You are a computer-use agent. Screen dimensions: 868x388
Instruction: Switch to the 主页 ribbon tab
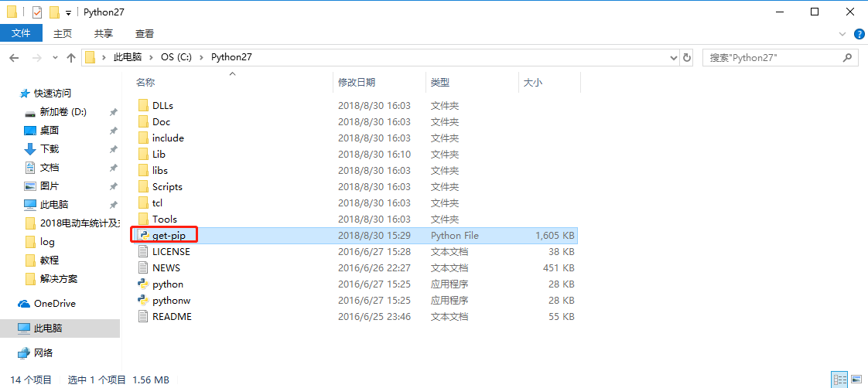(x=63, y=34)
